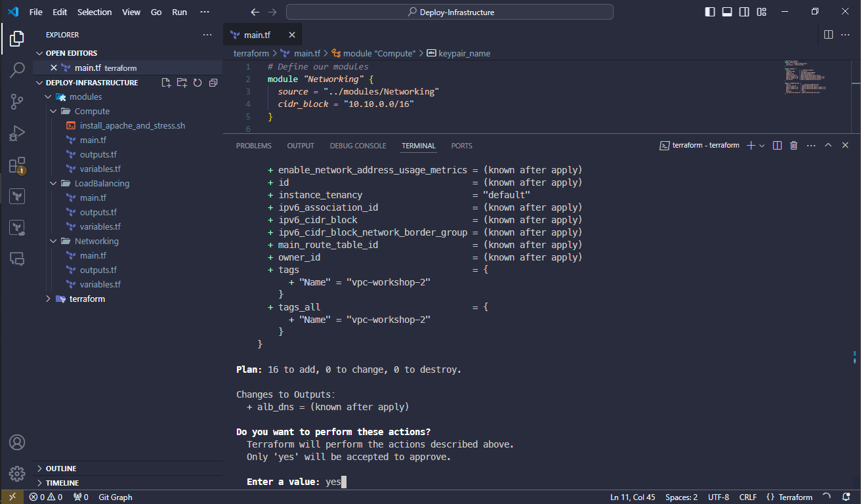Image resolution: width=861 pixels, height=504 pixels.
Task: Open the Manage gear icon
Action: (17, 473)
